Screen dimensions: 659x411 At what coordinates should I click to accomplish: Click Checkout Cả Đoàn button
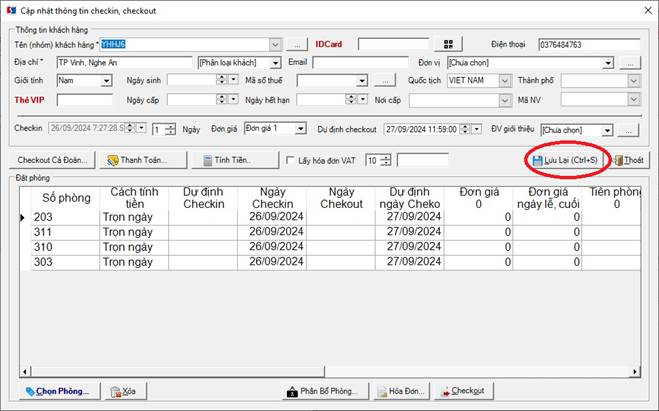coord(52,160)
